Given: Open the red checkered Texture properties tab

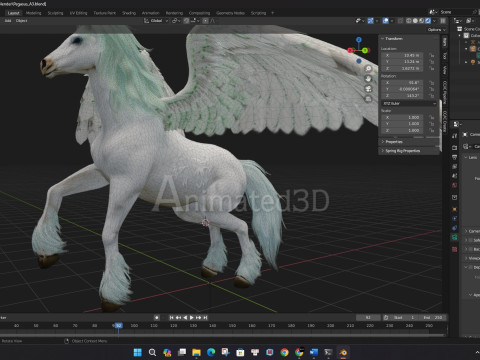Looking at the screenshot, I should [x=454, y=249].
